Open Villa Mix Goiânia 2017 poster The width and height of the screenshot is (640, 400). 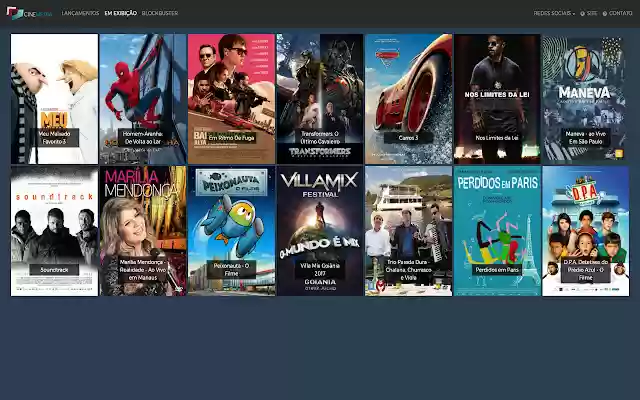tap(320, 231)
